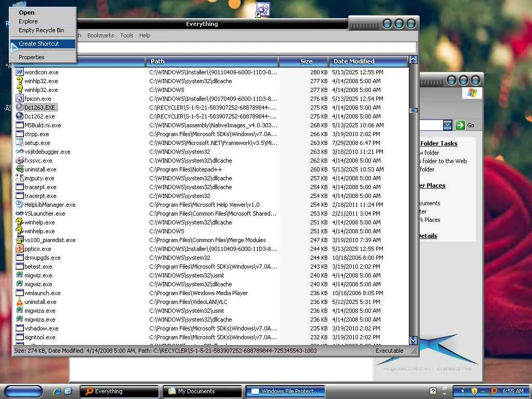Viewport: 532px width, 399px height.
Task: Select tracerpt.exe with path C:\WINDOWS\system32
Action: (x=41, y=196)
